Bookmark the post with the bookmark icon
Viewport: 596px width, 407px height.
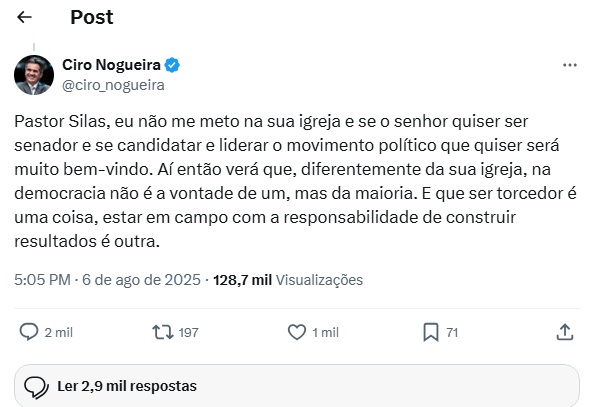click(x=431, y=333)
